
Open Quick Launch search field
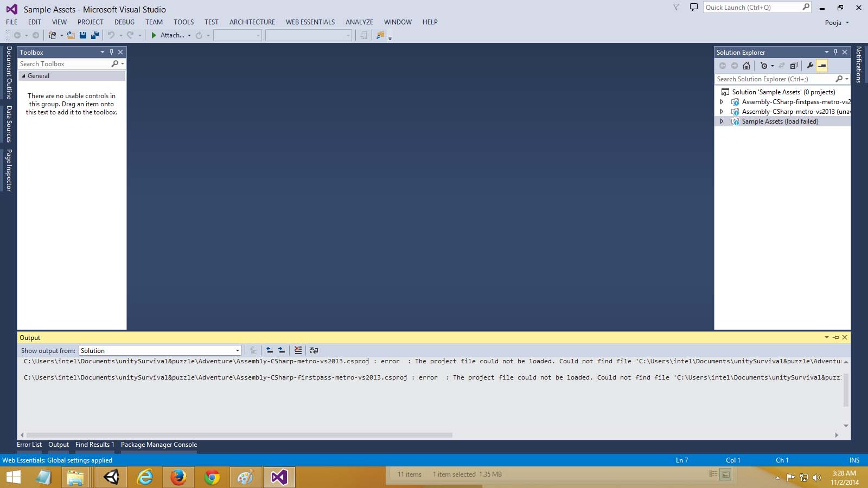click(x=754, y=7)
